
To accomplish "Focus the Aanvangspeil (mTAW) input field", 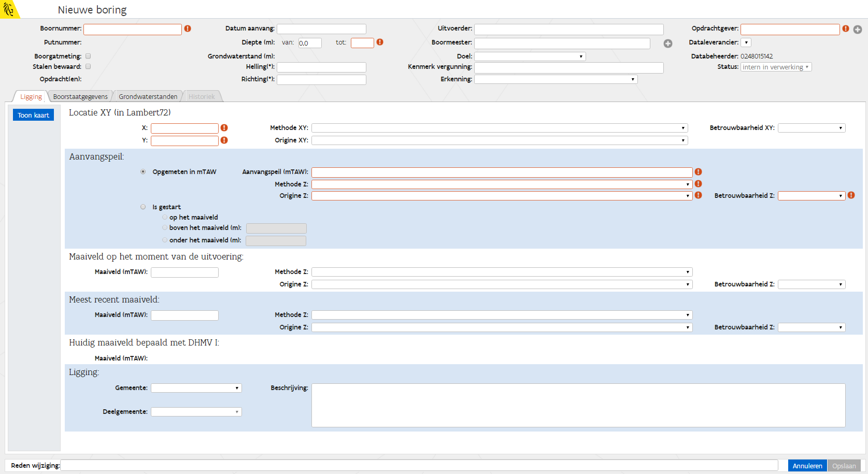I will pyautogui.click(x=502, y=173).
